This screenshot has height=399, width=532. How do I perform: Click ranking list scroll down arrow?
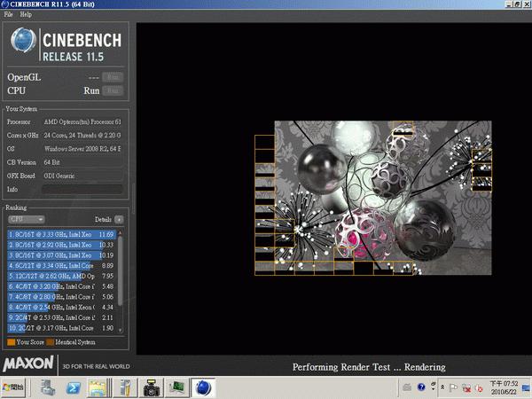(120, 330)
